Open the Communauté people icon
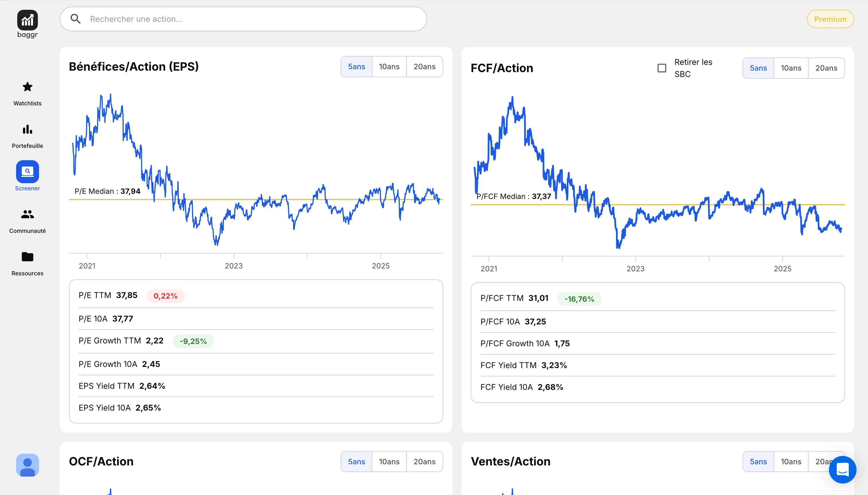Viewport: 868px width, 495px height. pyautogui.click(x=27, y=214)
